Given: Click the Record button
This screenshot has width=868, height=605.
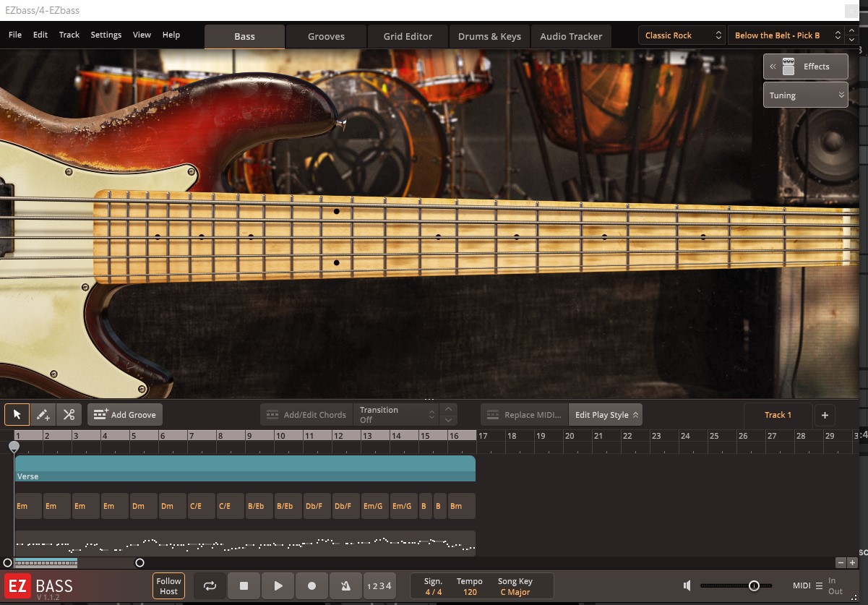Looking at the screenshot, I should 312,586.
